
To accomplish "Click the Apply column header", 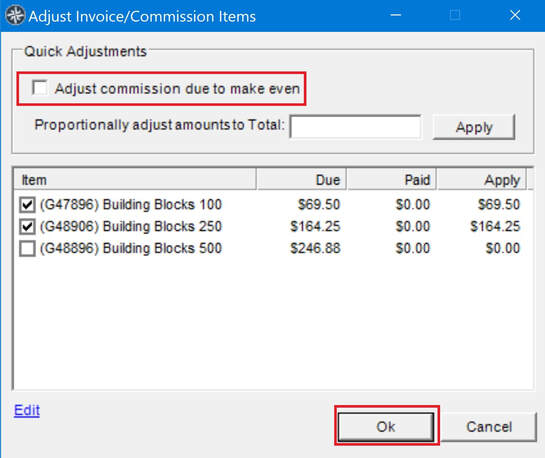I will click(x=482, y=180).
